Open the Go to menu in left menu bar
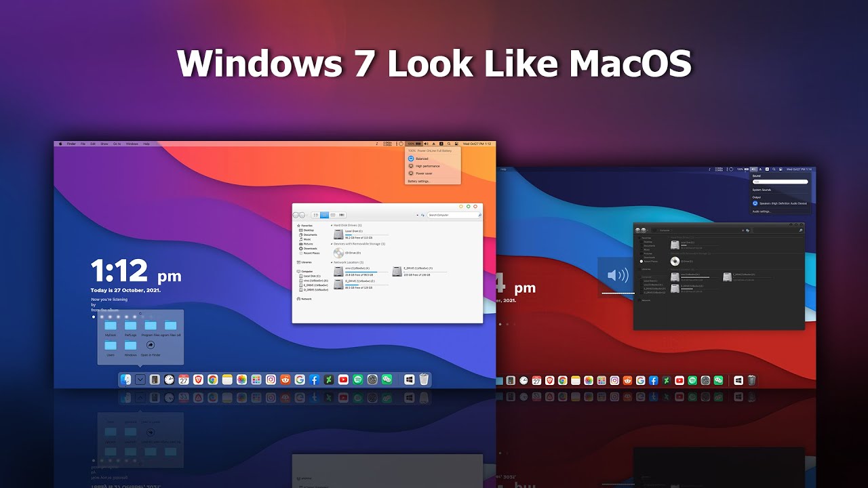 117,144
